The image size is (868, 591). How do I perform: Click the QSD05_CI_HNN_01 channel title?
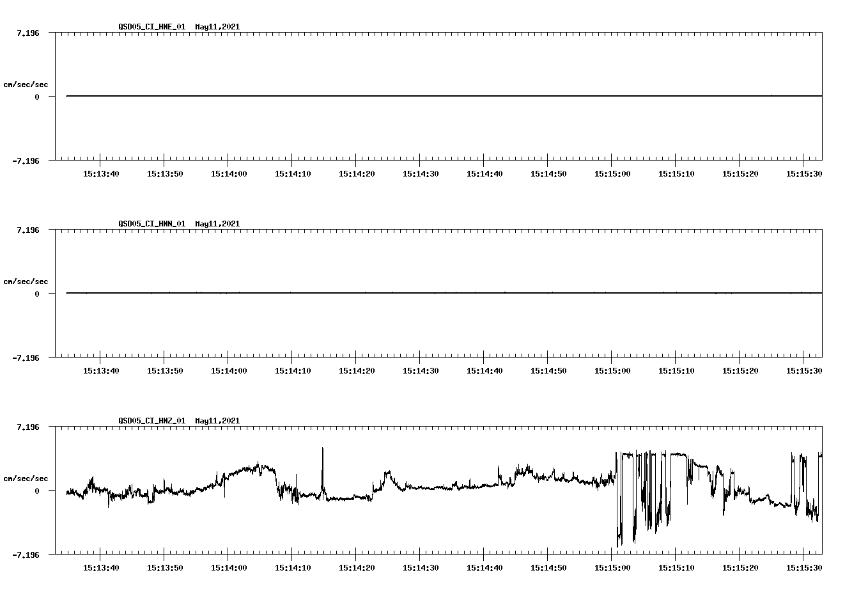pos(151,224)
